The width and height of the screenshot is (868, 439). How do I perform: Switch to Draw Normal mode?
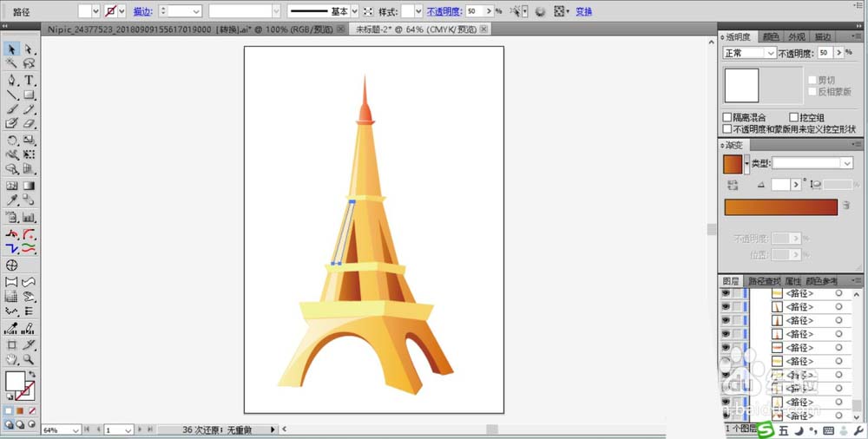point(10,424)
